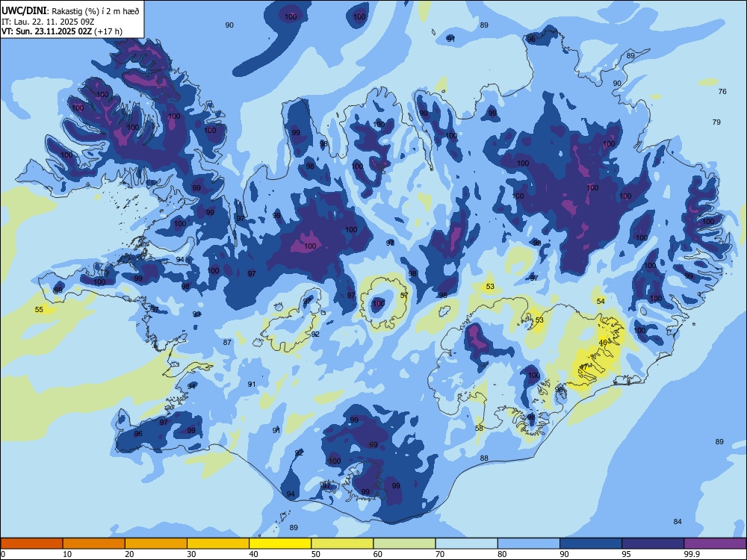
Task: Pick the amber 20–30 legend swatch
Action: [156, 544]
